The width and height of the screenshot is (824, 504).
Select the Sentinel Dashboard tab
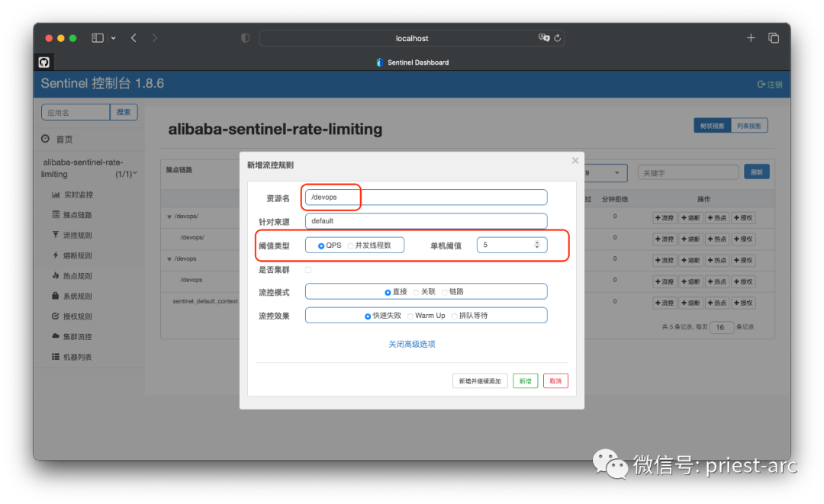tap(413, 63)
